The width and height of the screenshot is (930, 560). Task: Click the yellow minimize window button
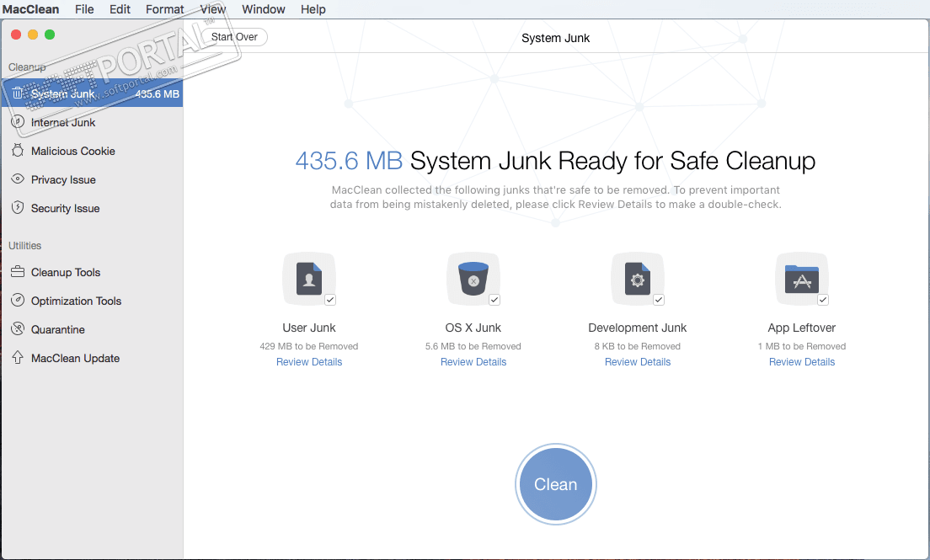click(33, 35)
